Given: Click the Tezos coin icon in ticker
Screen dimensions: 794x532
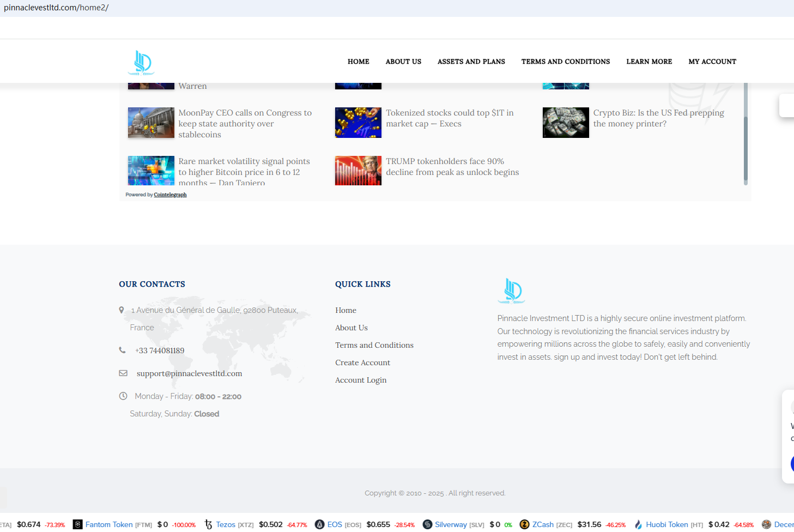Looking at the screenshot, I should [209, 524].
